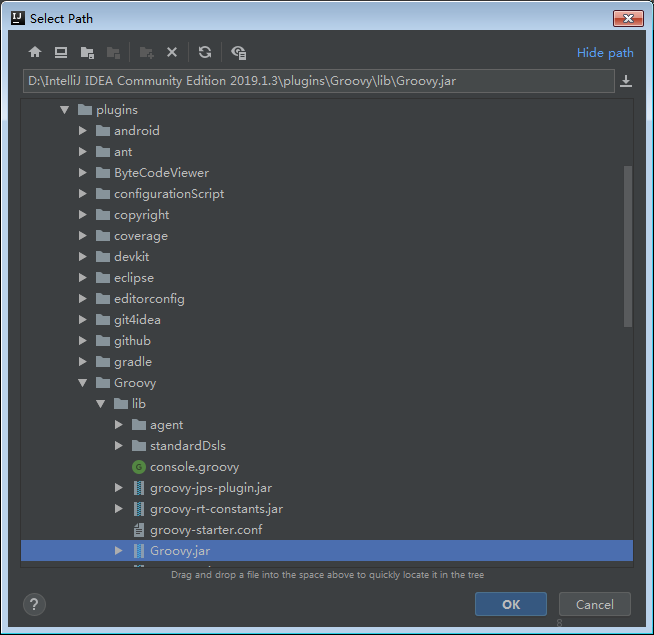Expand the groovy-jps-plugin.jar archive
The width and height of the screenshot is (654, 635).
click(x=118, y=488)
